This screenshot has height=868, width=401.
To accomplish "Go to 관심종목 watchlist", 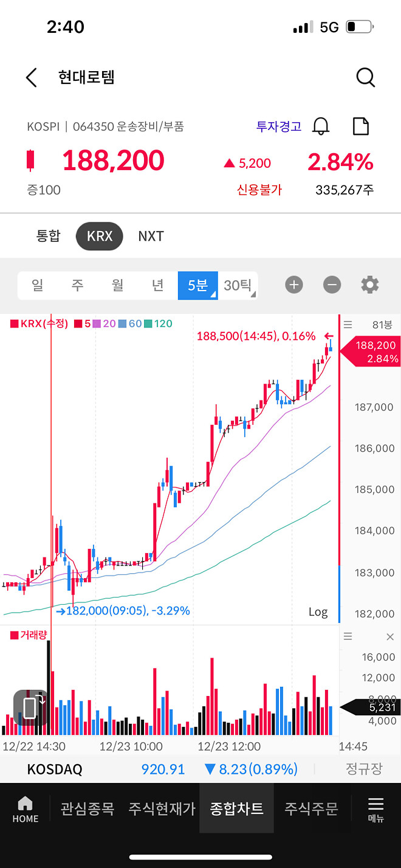I will (x=87, y=808).
